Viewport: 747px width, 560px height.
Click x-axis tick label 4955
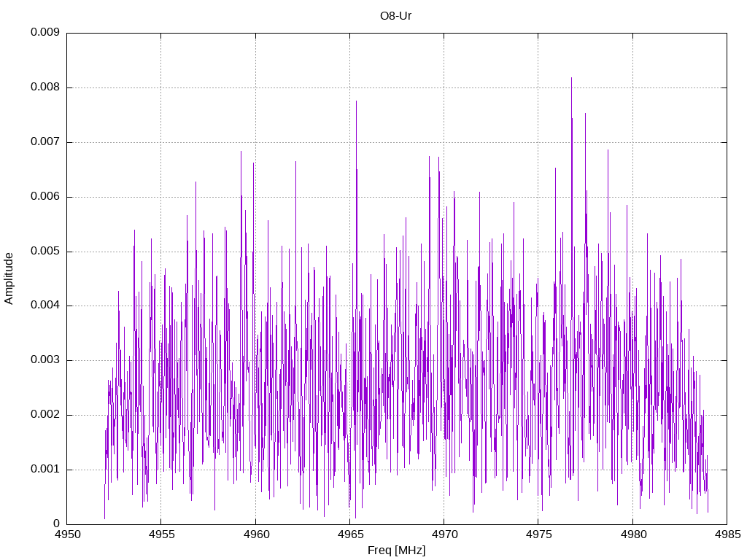point(161,534)
